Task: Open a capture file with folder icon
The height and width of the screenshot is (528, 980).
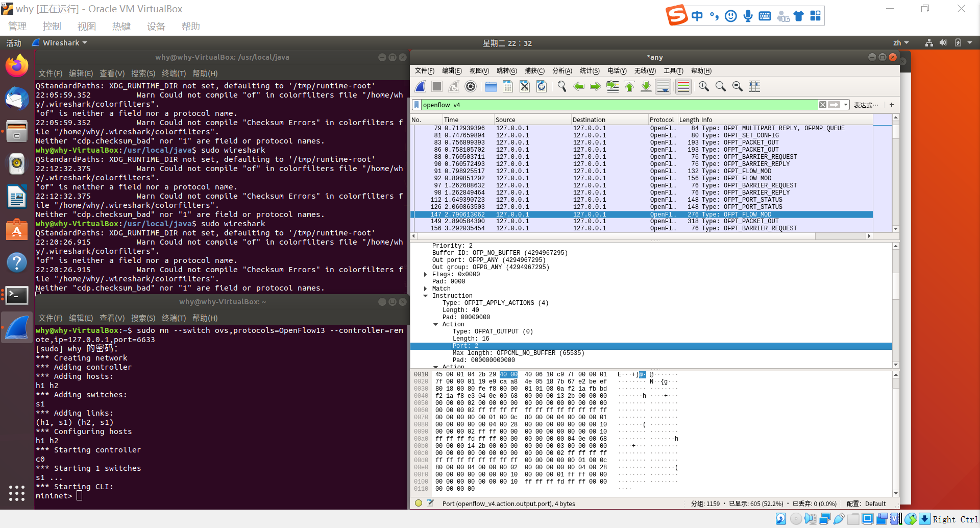Action: pyautogui.click(x=491, y=87)
